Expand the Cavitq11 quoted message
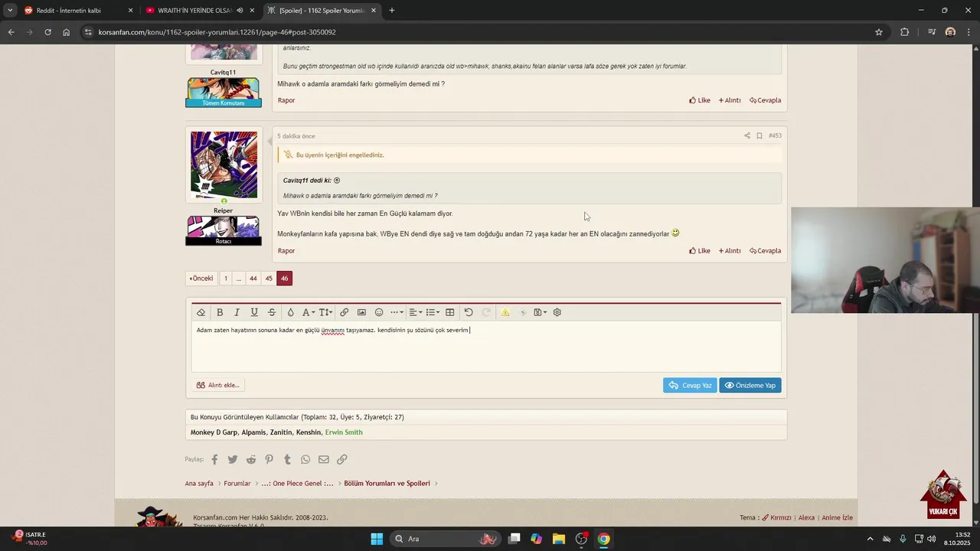The width and height of the screenshot is (980, 551). tap(337, 181)
